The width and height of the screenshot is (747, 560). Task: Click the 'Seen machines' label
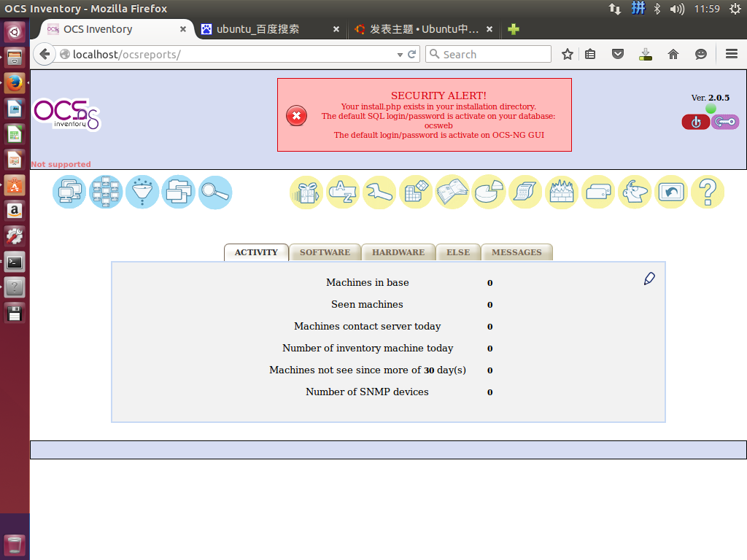click(367, 304)
